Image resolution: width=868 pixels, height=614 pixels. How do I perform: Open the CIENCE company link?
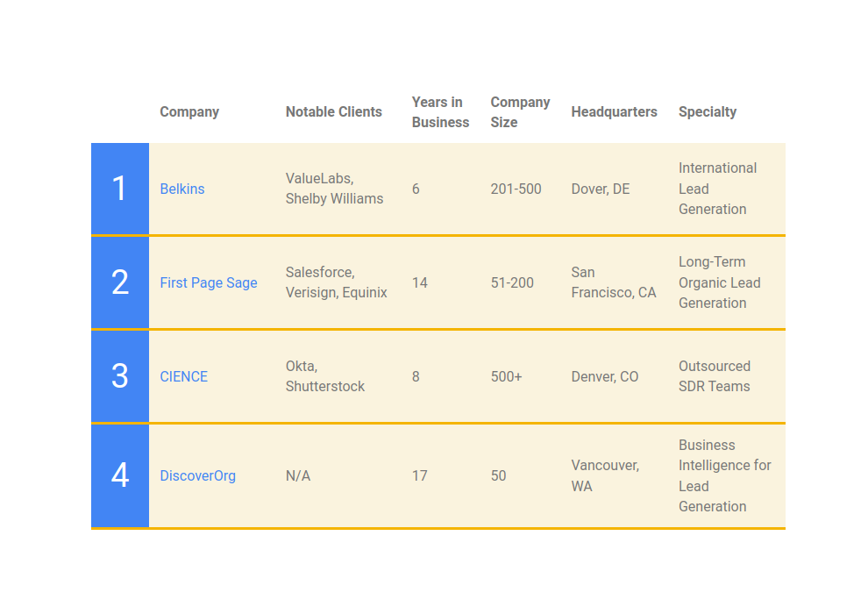[x=184, y=376]
